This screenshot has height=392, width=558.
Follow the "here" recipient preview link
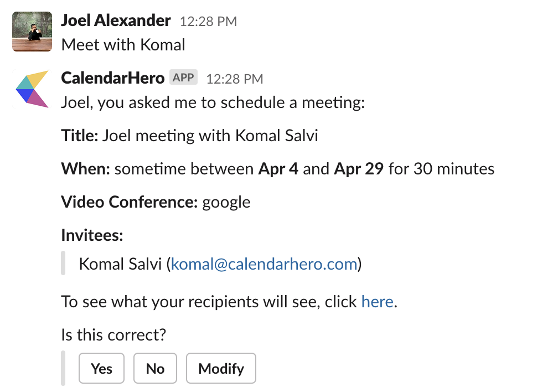coord(377,302)
